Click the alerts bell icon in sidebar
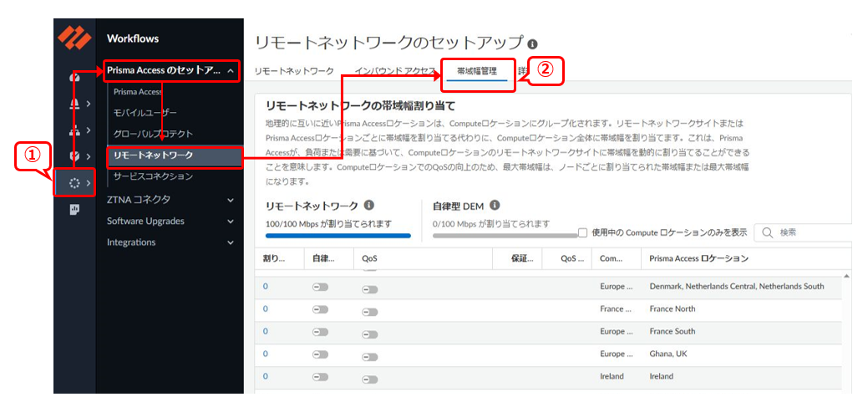 (x=74, y=104)
